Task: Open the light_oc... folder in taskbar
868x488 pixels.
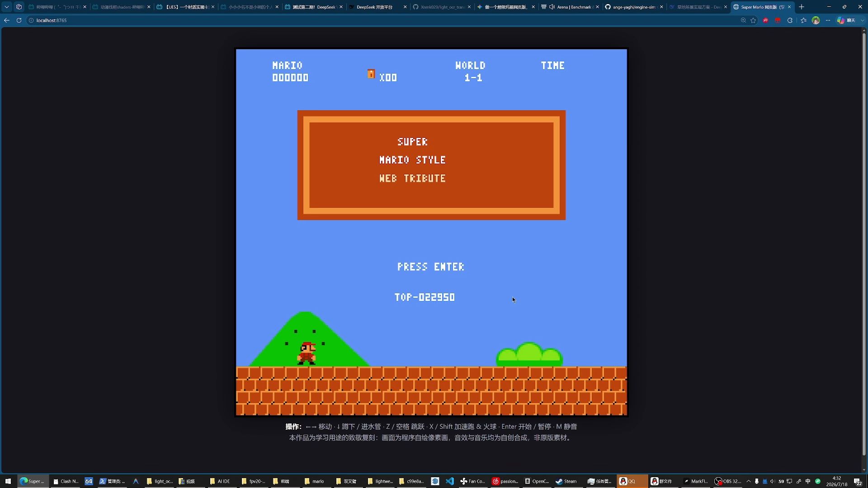Action: pyautogui.click(x=160, y=481)
